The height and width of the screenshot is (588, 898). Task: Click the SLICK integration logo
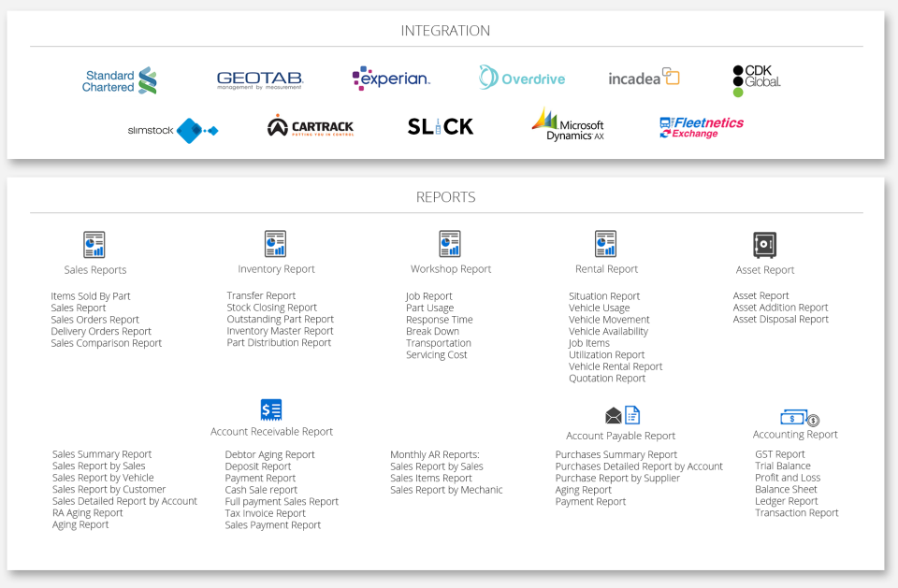click(440, 126)
